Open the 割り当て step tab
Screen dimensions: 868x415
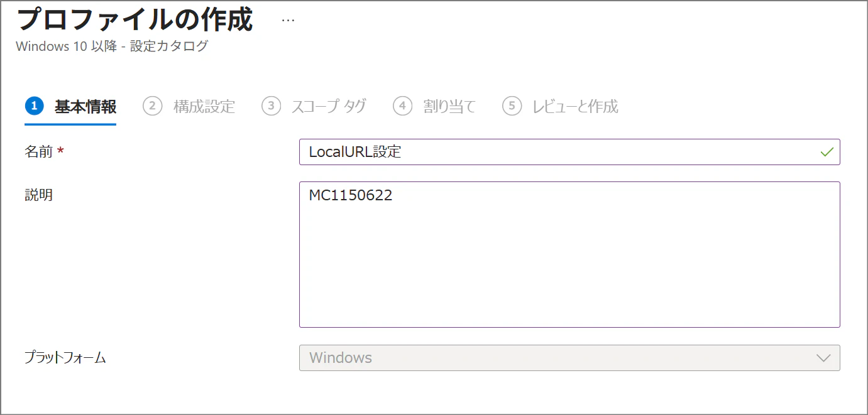434,107
